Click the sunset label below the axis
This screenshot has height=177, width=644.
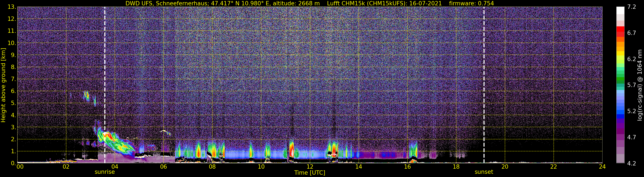pyautogui.click(x=484, y=172)
